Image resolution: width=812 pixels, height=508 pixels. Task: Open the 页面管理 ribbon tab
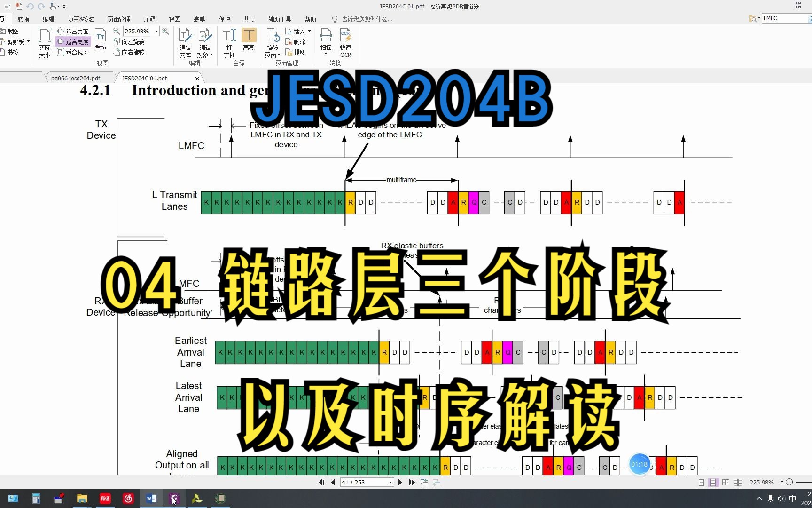[x=119, y=19]
